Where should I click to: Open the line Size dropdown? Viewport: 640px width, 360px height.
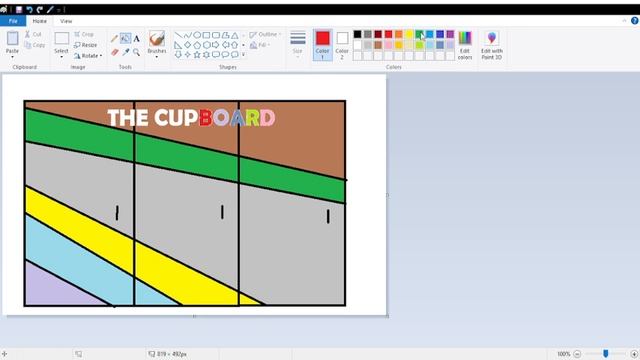[x=298, y=44]
